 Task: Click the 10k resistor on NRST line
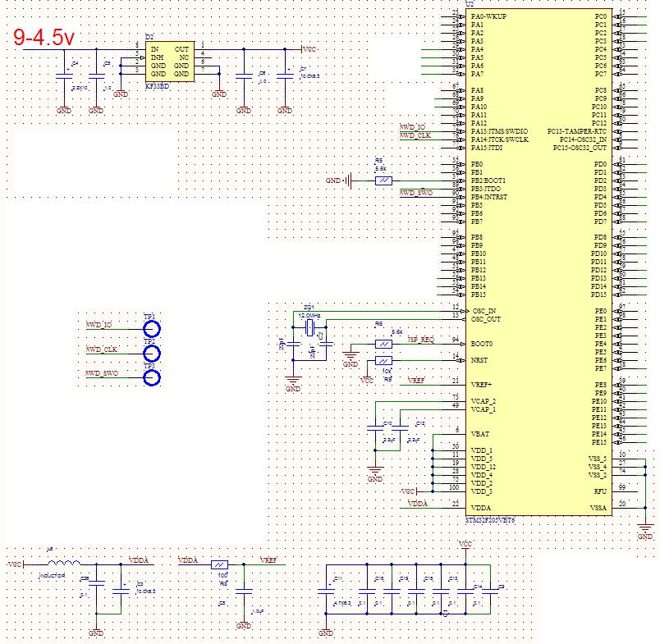(x=383, y=360)
